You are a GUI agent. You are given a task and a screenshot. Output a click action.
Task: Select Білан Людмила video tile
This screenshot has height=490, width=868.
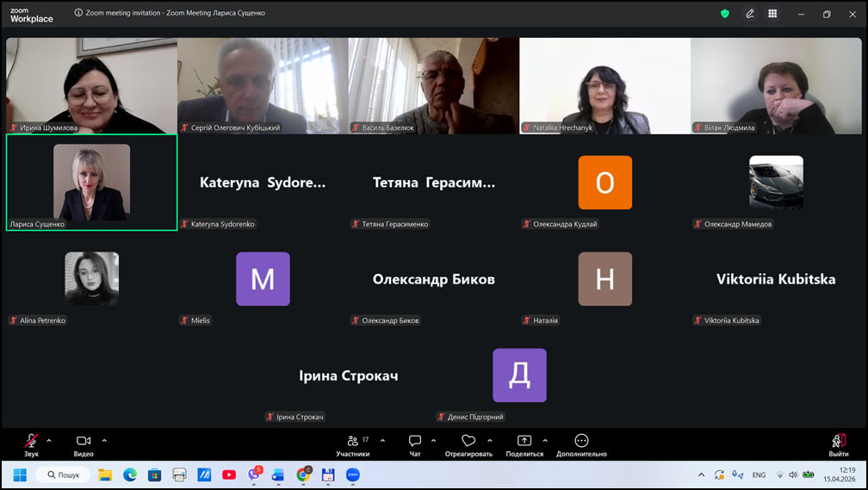pyautogui.click(x=776, y=86)
